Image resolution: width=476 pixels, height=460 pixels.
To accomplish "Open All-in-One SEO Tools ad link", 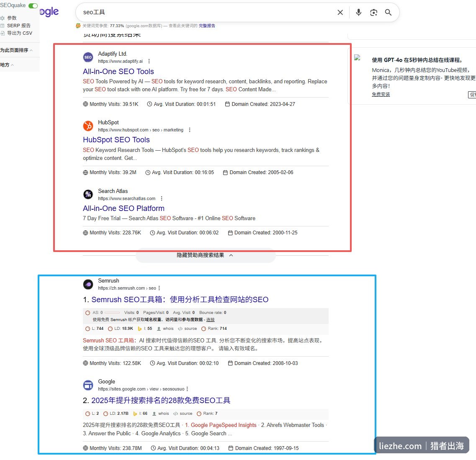I will point(118,72).
